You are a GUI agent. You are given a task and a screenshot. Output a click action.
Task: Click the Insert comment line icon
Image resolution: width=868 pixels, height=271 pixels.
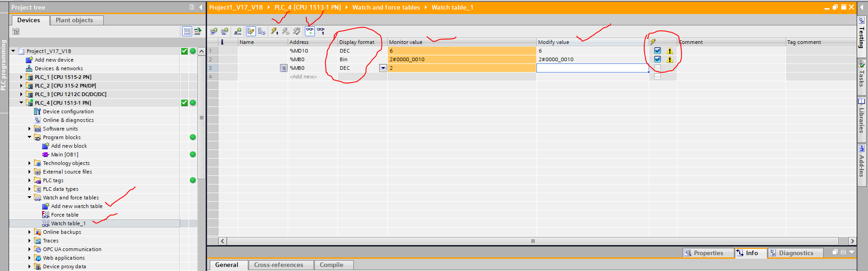(x=238, y=31)
